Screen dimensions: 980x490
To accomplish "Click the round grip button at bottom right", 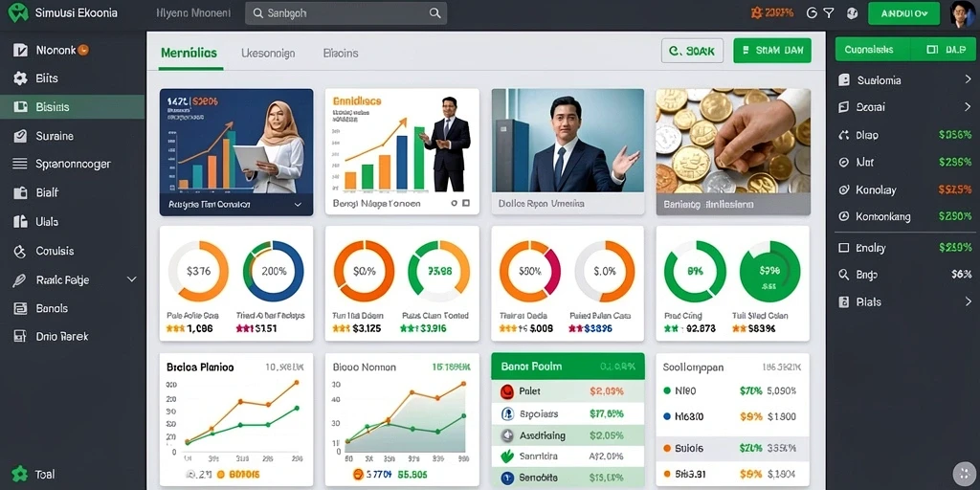I will (965, 473).
